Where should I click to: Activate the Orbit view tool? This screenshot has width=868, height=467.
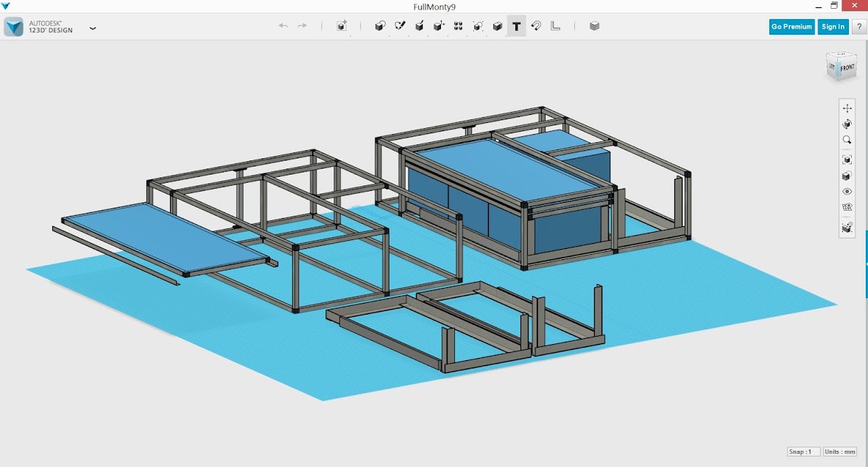(847, 124)
